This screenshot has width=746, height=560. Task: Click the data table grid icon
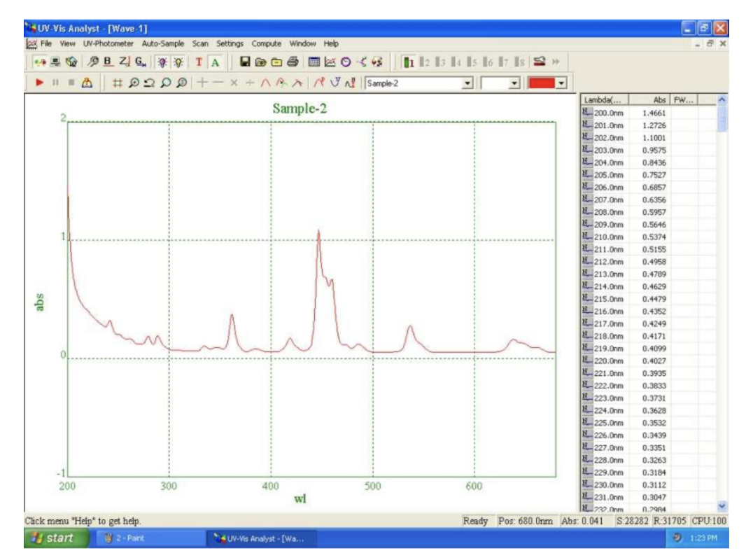point(314,62)
